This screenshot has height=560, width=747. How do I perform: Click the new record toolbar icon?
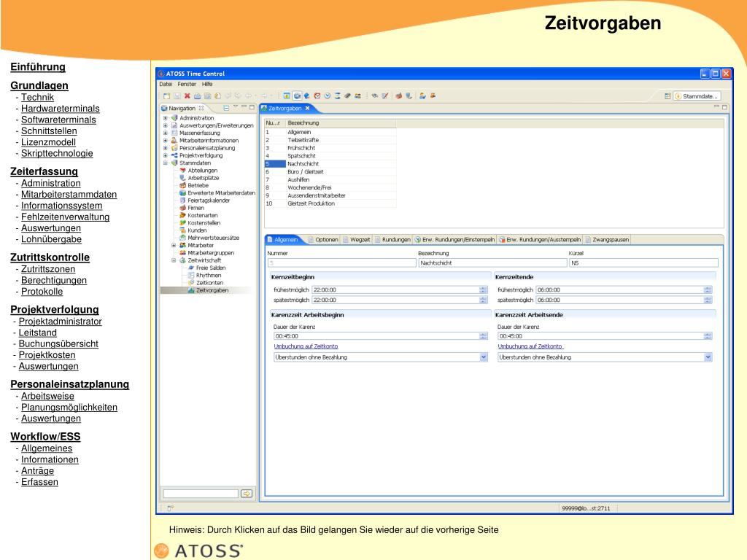[x=167, y=96]
